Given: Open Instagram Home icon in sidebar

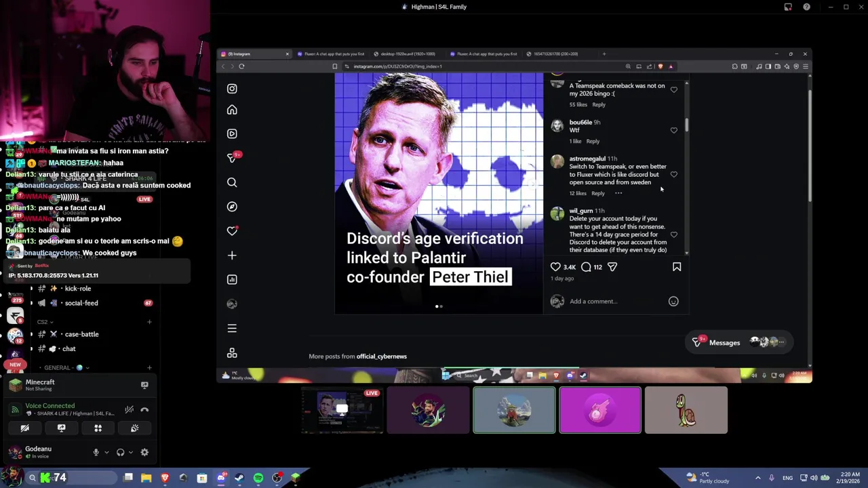Looking at the screenshot, I should click(232, 110).
